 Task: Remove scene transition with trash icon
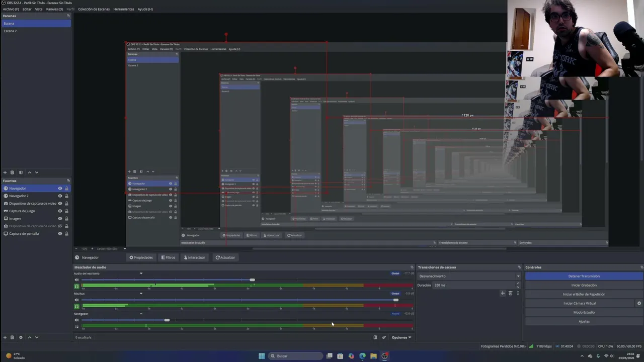(510, 293)
